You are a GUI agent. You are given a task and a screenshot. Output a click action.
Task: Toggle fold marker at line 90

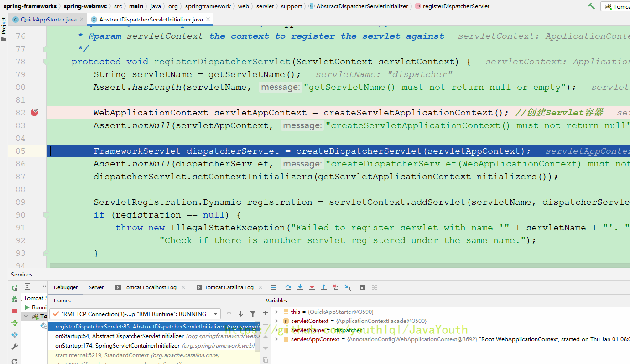click(x=46, y=215)
